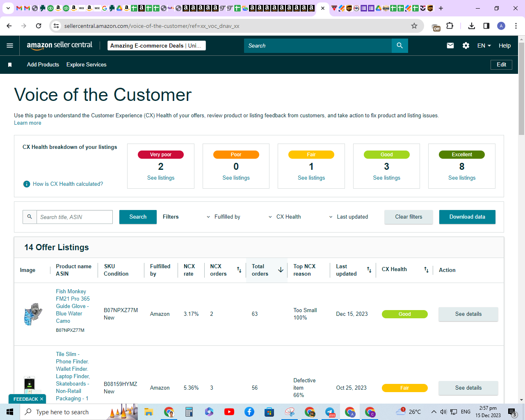Open the Explore Services menu item

[x=87, y=65]
